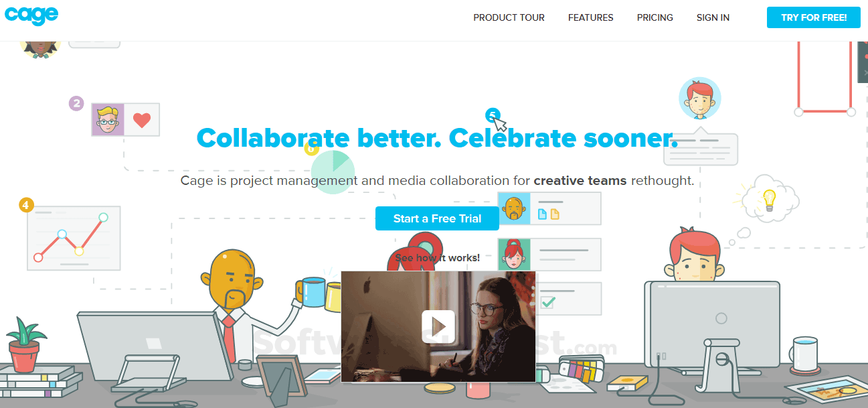Click the Try For Free button
The image size is (868, 408).
coord(814,17)
